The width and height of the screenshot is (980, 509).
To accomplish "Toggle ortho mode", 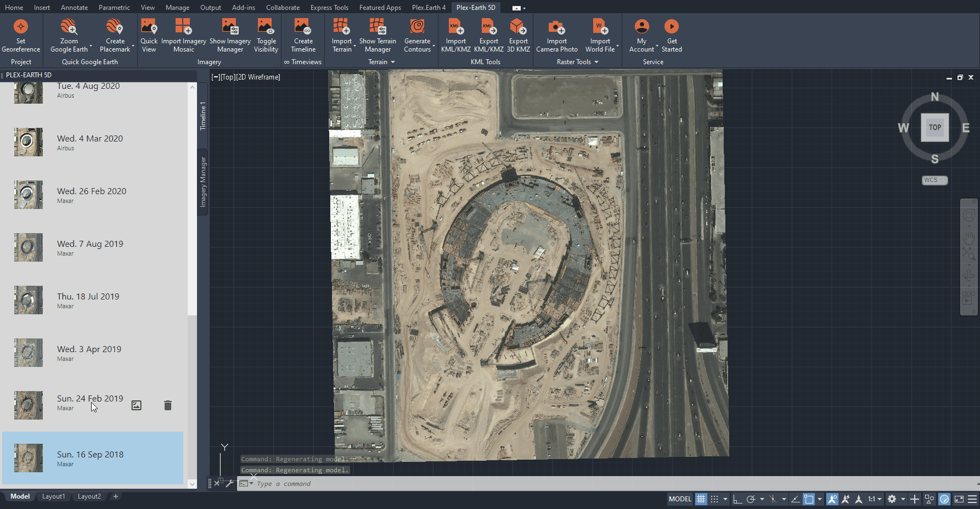I will coord(737,499).
